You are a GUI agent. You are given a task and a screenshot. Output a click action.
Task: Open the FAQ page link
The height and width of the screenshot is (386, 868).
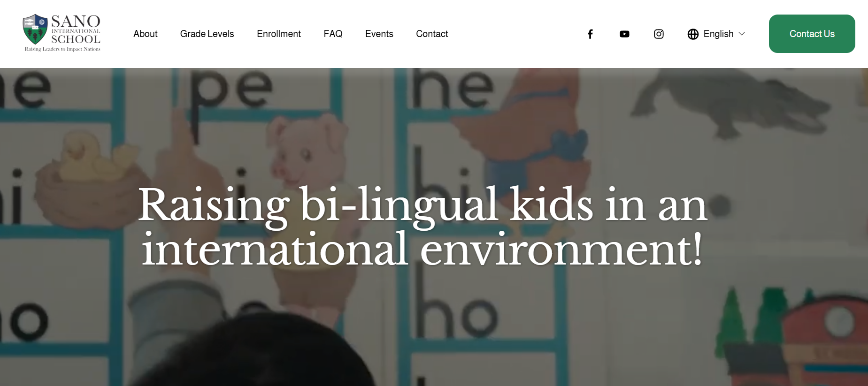point(333,34)
